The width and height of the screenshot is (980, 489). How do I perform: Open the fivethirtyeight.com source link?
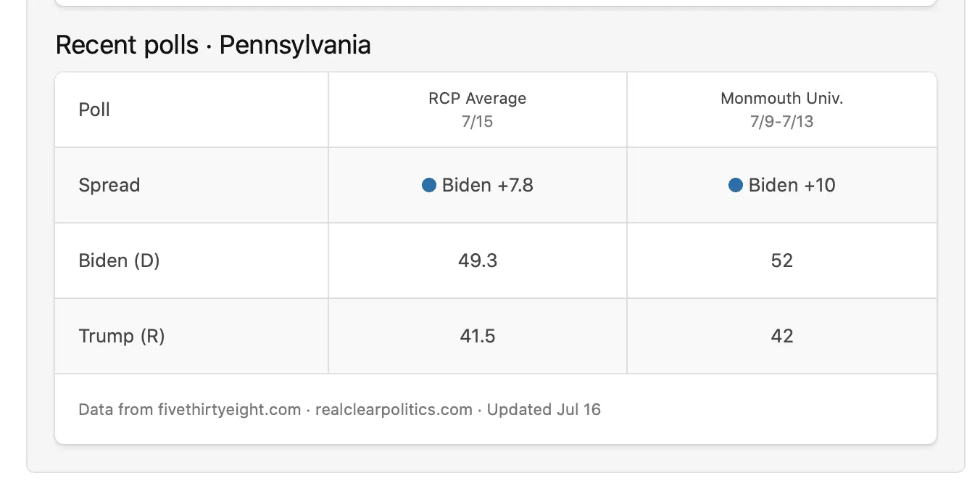229,409
